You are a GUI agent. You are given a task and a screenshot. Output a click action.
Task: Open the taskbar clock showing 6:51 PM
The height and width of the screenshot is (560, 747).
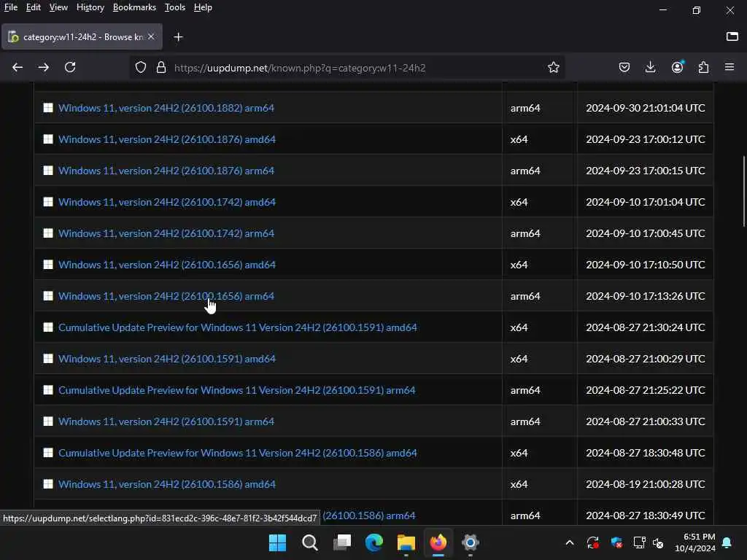click(x=695, y=542)
